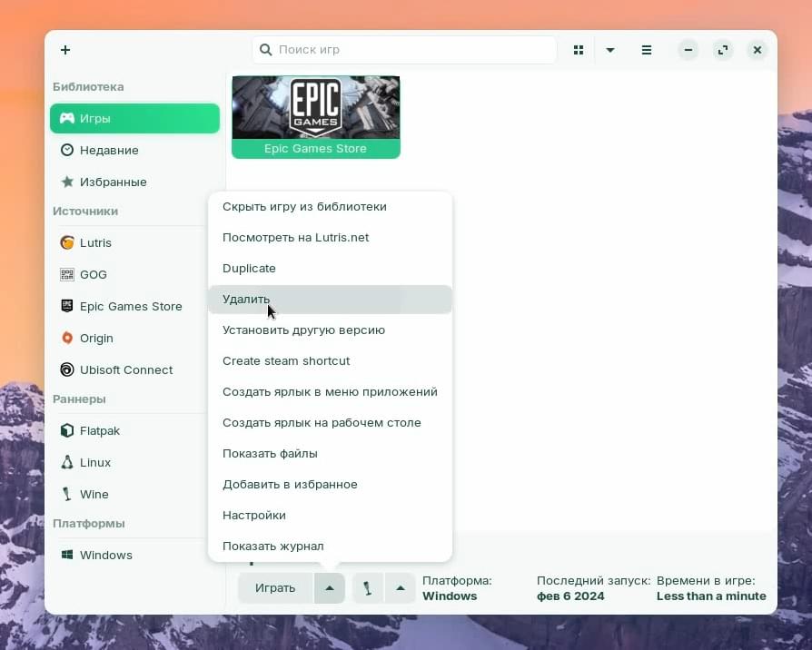Click the Wine runner button in bottom bar

pos(368,588)
